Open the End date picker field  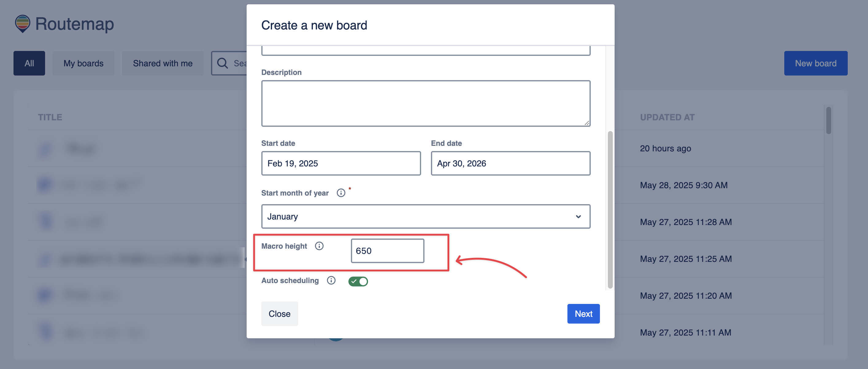click(510, 163)
